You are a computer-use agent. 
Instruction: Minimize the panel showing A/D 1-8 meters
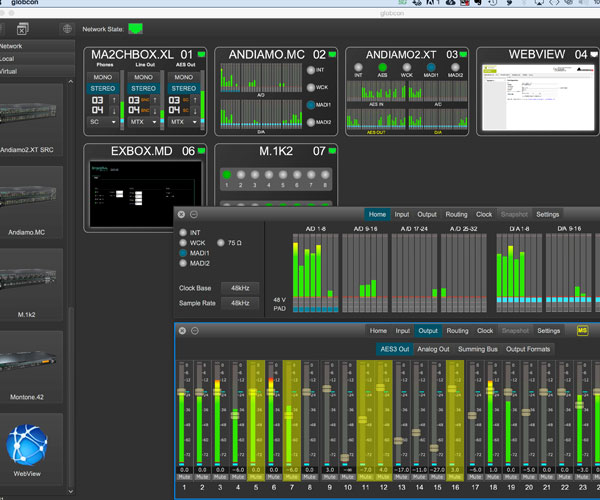194,214
